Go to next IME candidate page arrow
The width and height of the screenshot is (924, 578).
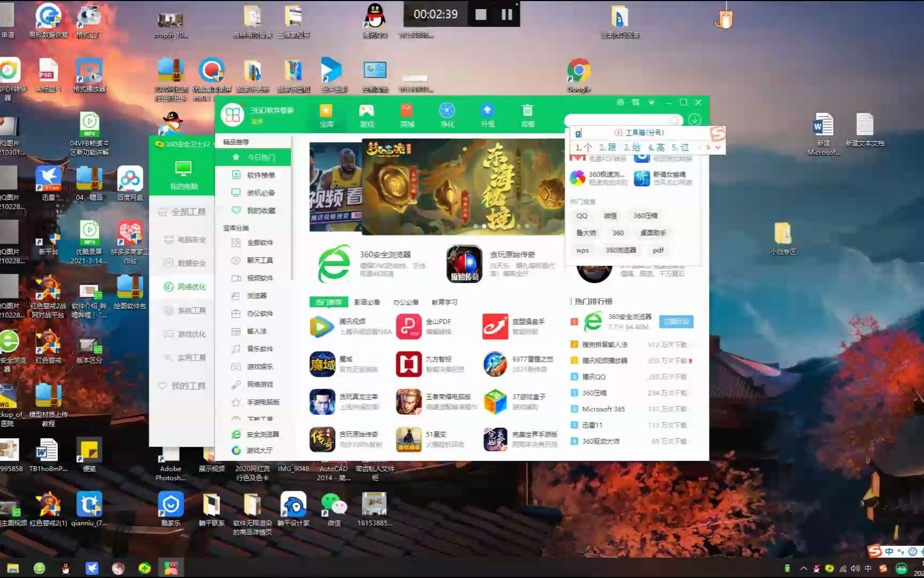coord(708,147)
